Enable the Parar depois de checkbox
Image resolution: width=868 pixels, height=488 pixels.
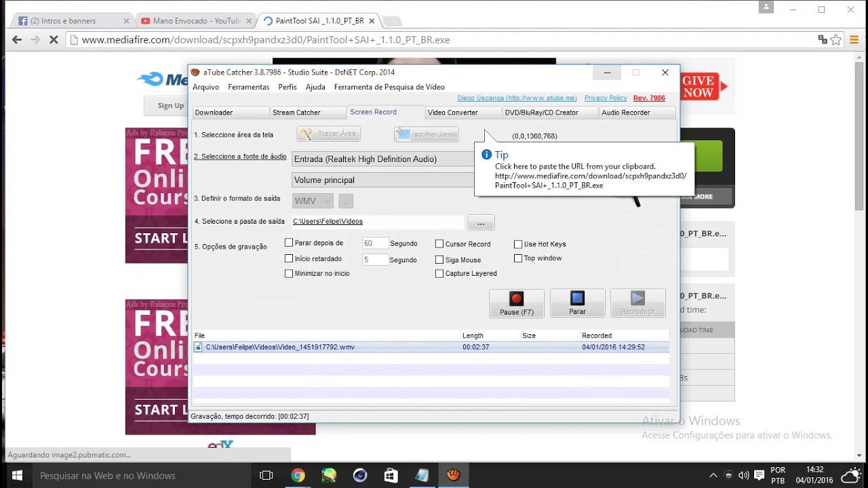[x=289, y=243]
